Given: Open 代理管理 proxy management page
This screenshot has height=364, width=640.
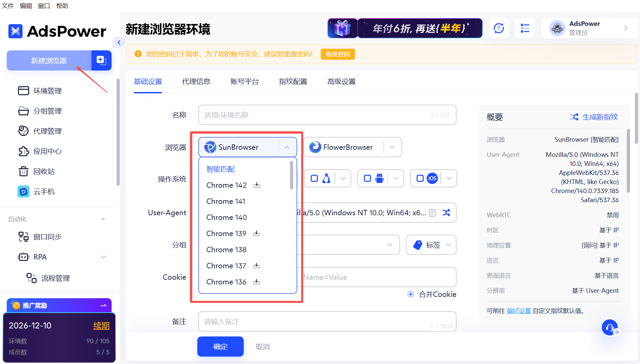Looking at the screenshot, I should 47,131.
